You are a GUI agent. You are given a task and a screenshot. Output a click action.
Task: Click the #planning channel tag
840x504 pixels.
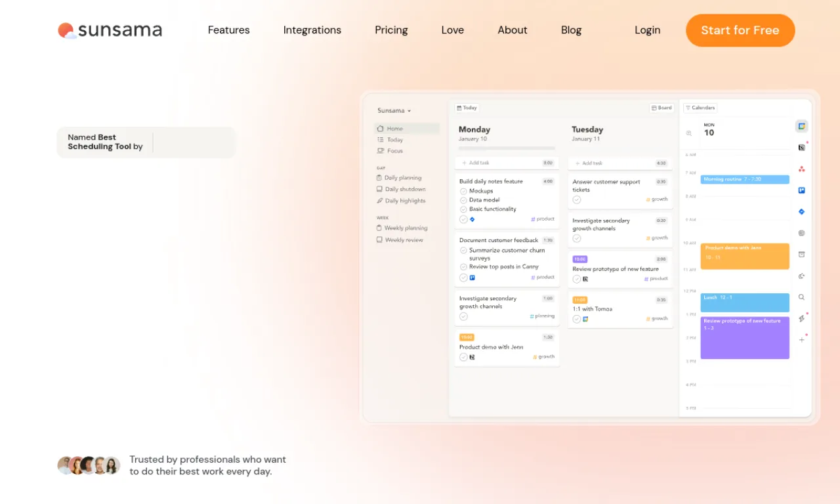click(x=542, y=316)
